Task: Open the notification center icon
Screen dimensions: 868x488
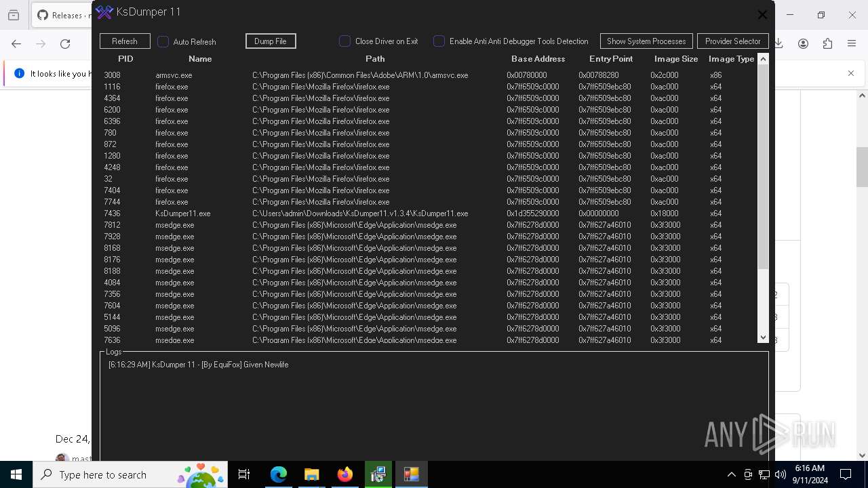Action: pyautogui.click(x=846, y=474)
